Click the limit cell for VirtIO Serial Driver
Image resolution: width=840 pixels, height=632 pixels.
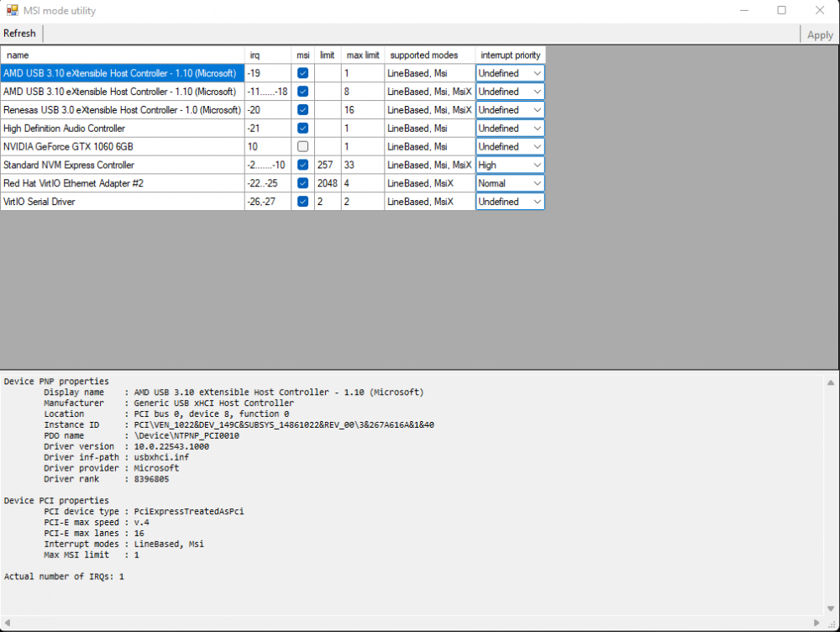click(328, 202)
